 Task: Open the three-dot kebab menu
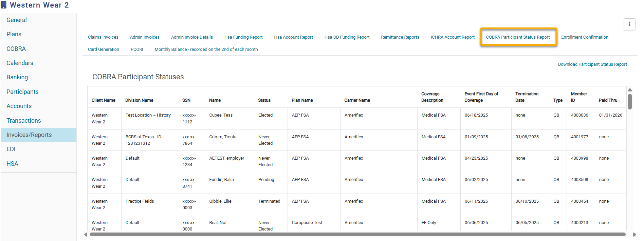pyautogui.click(x=629, y=24)
